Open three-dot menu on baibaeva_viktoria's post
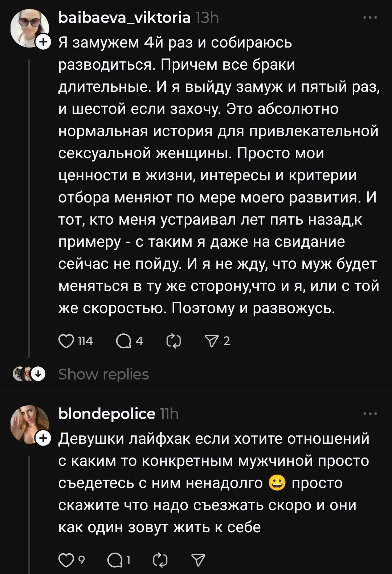 coord(370,17)
